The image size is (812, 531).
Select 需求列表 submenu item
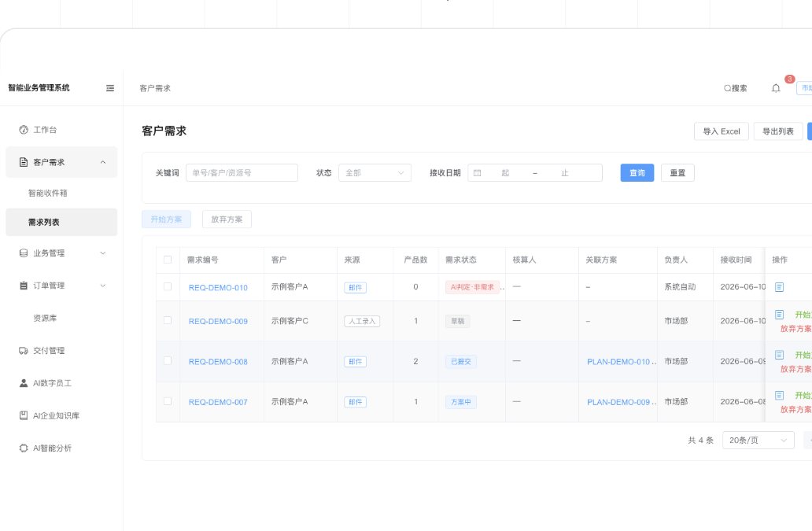(61, 222)
